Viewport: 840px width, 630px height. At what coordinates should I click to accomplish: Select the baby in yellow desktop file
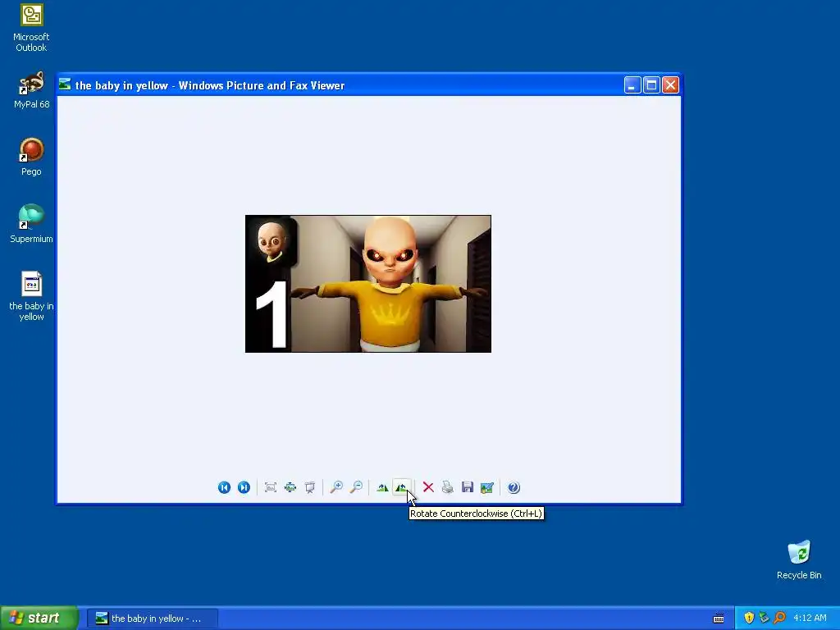(x=31, y=296)
